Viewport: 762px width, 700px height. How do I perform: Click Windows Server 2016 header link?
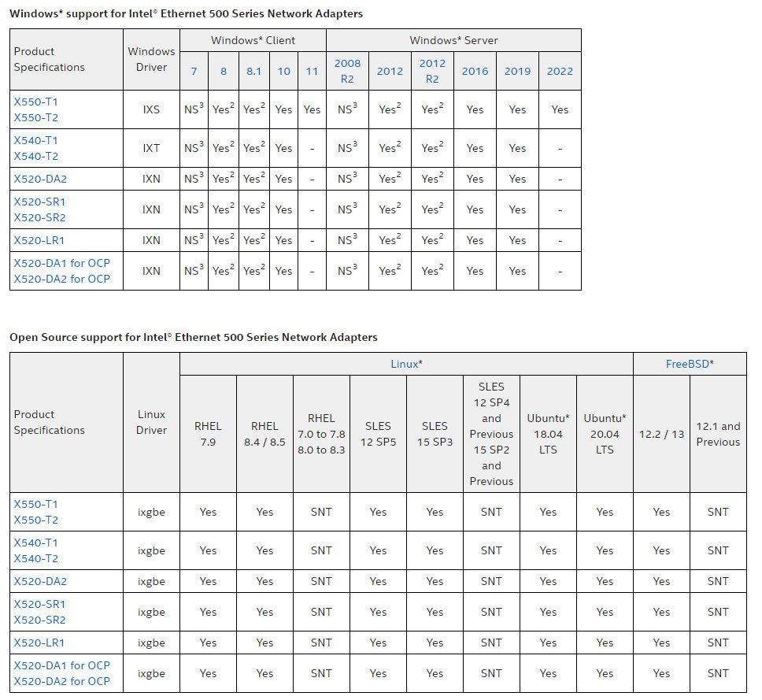pos(475,72)
